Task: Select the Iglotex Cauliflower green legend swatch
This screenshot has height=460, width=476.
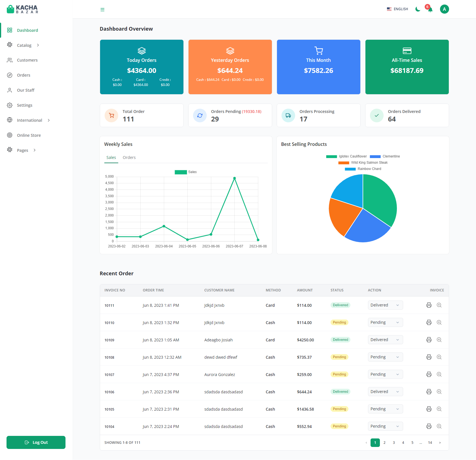Action: tap(331, 156)
